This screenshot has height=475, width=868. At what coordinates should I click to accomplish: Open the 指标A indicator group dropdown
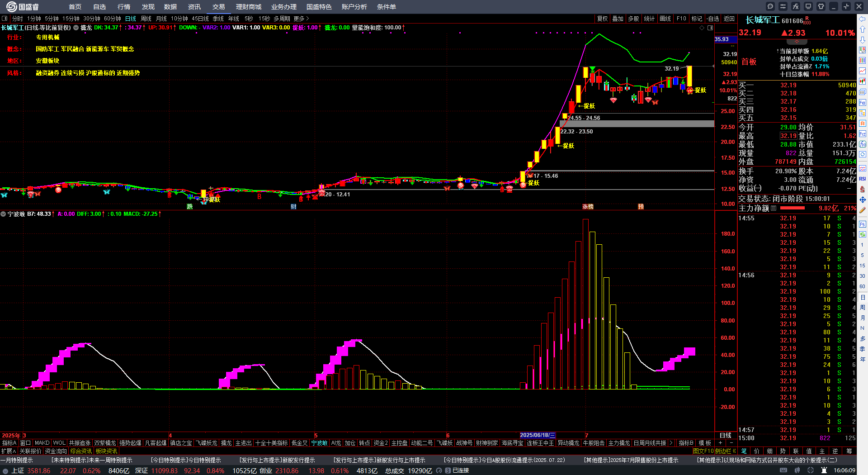click(9, 443)
